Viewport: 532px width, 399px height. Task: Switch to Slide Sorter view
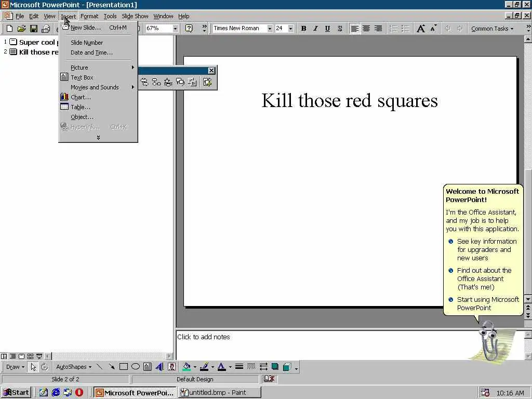(x=30, y=356)
